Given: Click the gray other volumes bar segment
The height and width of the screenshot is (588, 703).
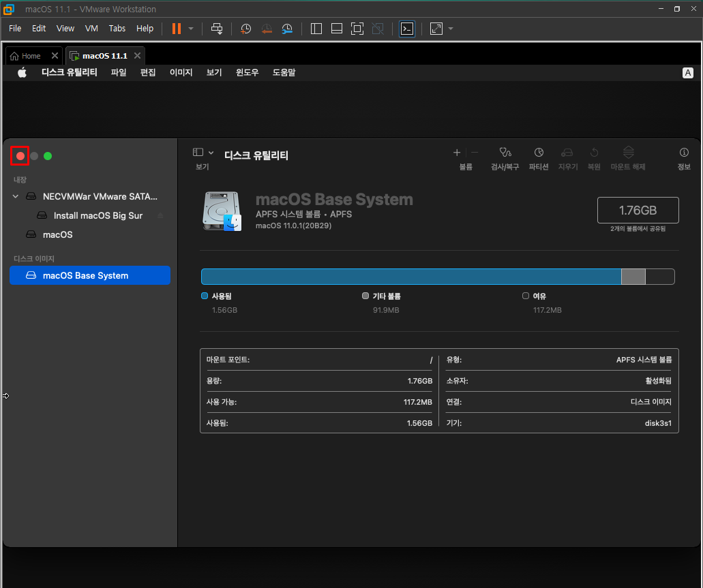Looking at the screenshot, I should pyautogui.click(x=633, y=277).
